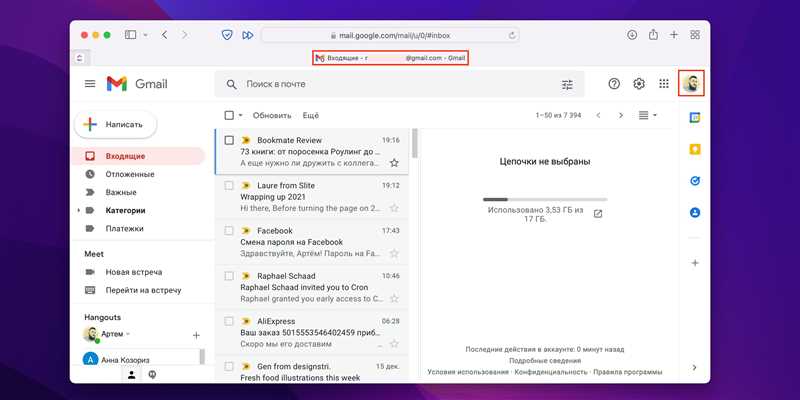Check the Bookmate Review email checkbox
The image size is (800, 400).
tap(229, 140)
